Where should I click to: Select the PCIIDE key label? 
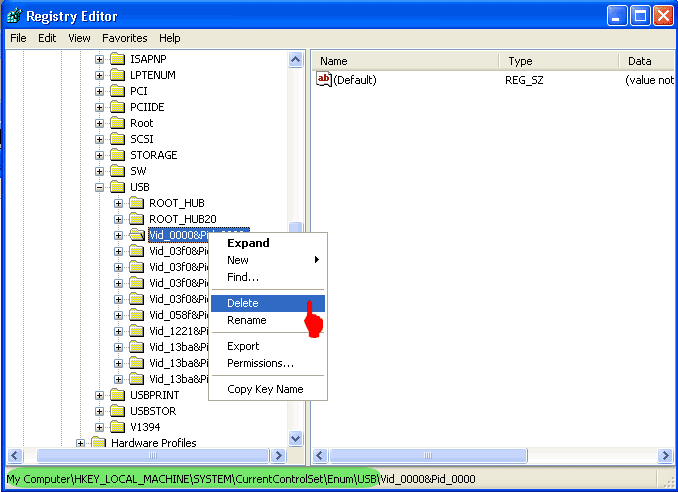(147, 107)
